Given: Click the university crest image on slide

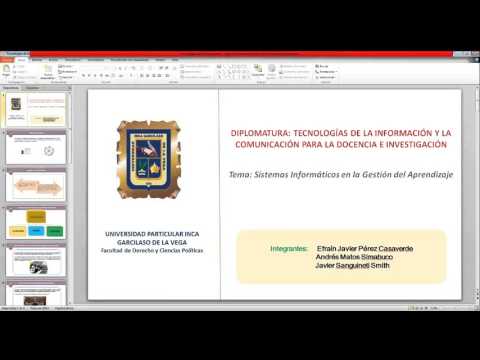Looking at the screenshot, I should coord(149,160).
